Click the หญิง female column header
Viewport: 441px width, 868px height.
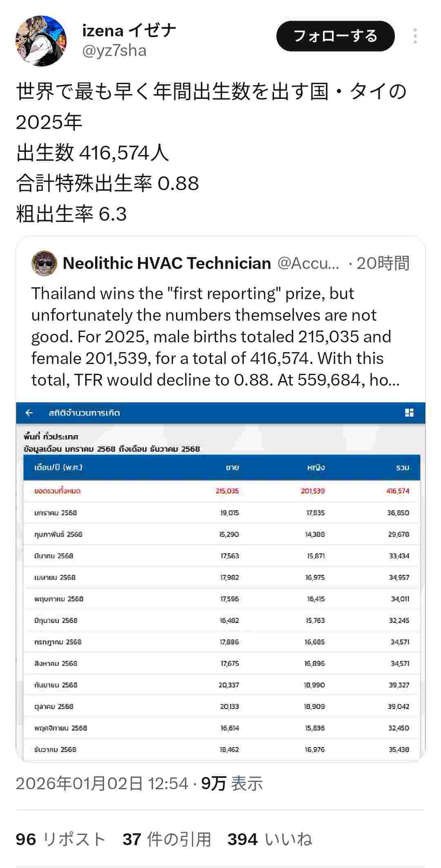point(316,468)
